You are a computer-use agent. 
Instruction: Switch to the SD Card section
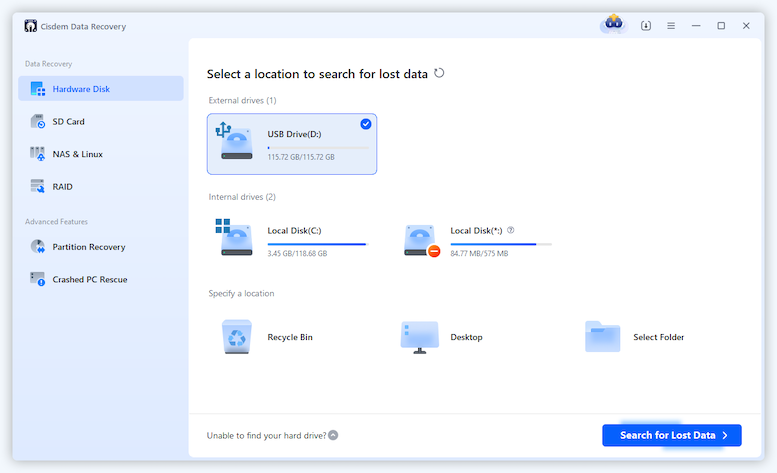68,122
